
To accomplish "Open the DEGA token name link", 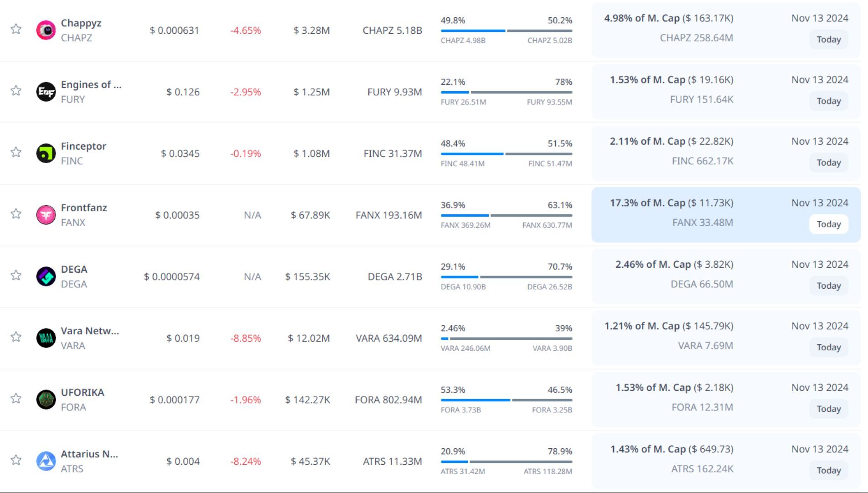I will point(74,270).
